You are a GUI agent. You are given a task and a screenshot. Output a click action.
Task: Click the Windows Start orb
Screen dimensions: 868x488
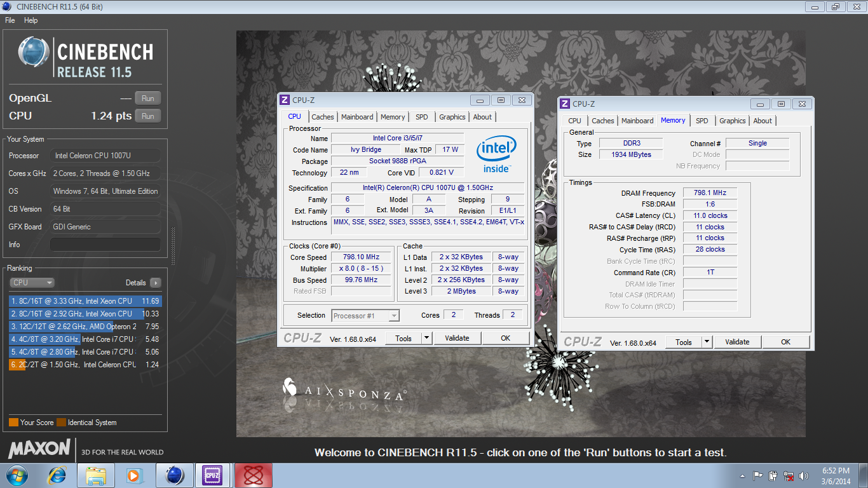point(16,475)
